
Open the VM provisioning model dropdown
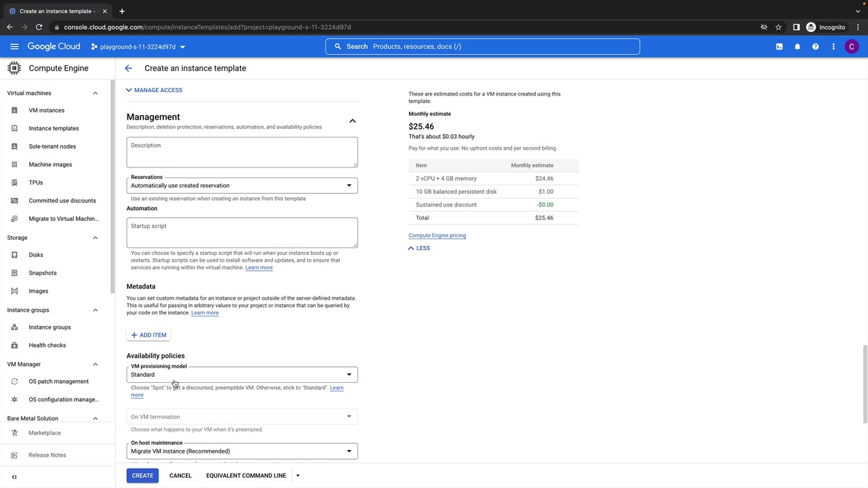(241, 375)
